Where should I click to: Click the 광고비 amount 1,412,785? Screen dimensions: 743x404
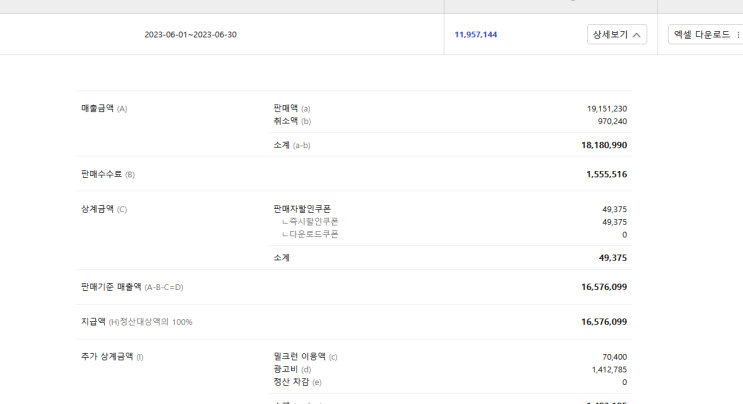[x=609, y=369]
